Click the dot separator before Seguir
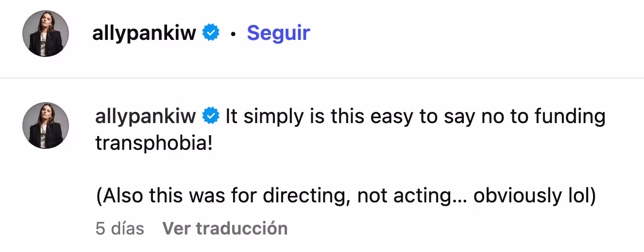Viewport: 644px width, 252px height. [234, 35]
